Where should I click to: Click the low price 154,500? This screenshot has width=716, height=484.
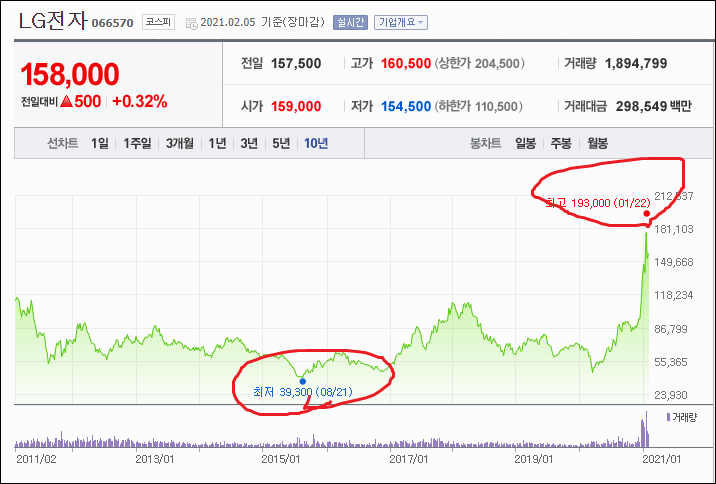coord(406,106)
